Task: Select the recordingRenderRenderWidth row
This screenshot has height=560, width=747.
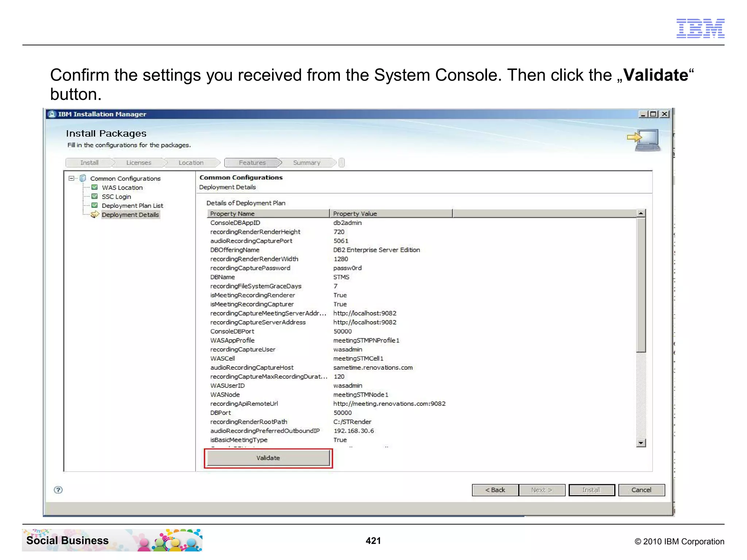Action: (421, 259)
